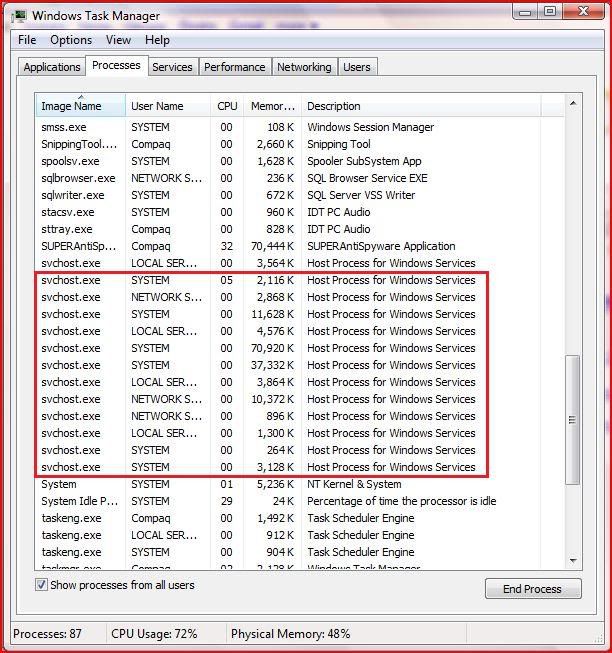Click Processes: 87 in status bar

47,634
